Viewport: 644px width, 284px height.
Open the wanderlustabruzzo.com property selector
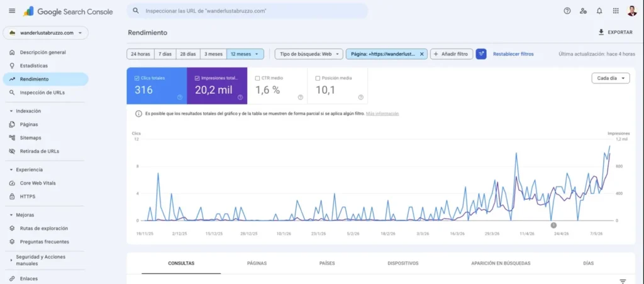pyautogui.click(x=45, y=33)
